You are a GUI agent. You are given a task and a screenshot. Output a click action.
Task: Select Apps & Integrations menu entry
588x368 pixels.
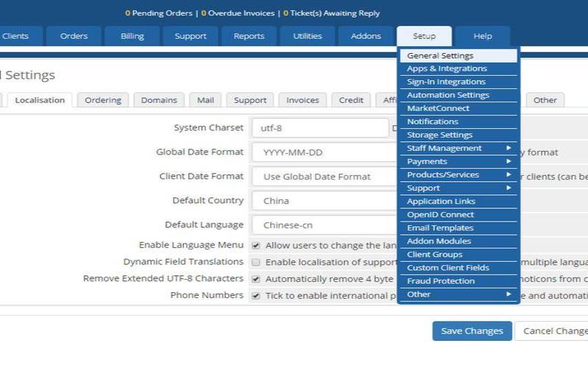click(447, 68)
